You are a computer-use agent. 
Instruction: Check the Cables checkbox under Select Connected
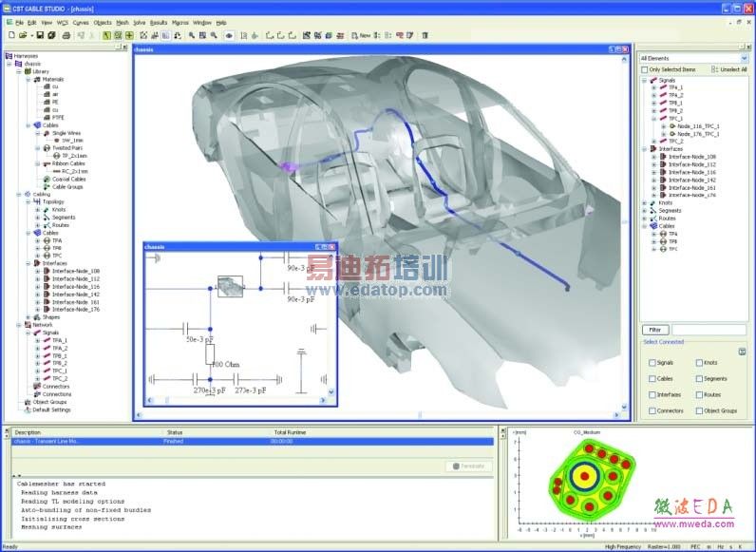pos(652,379)
